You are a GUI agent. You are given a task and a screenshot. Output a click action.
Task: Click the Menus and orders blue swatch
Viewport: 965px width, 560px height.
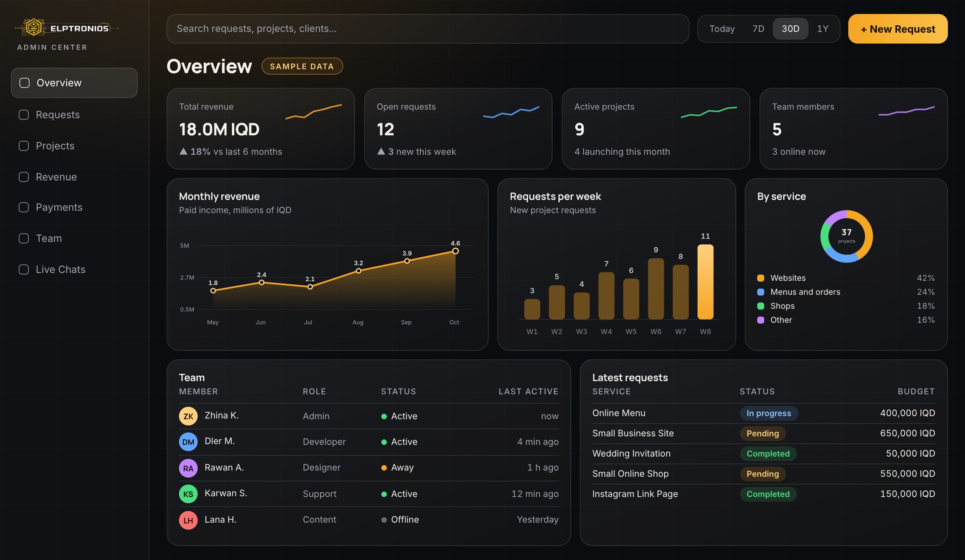pyautogui.click(x=761, y=292)
